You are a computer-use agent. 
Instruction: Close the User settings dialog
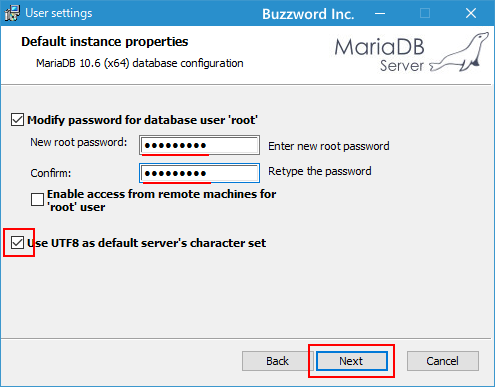tap(471, 13)
